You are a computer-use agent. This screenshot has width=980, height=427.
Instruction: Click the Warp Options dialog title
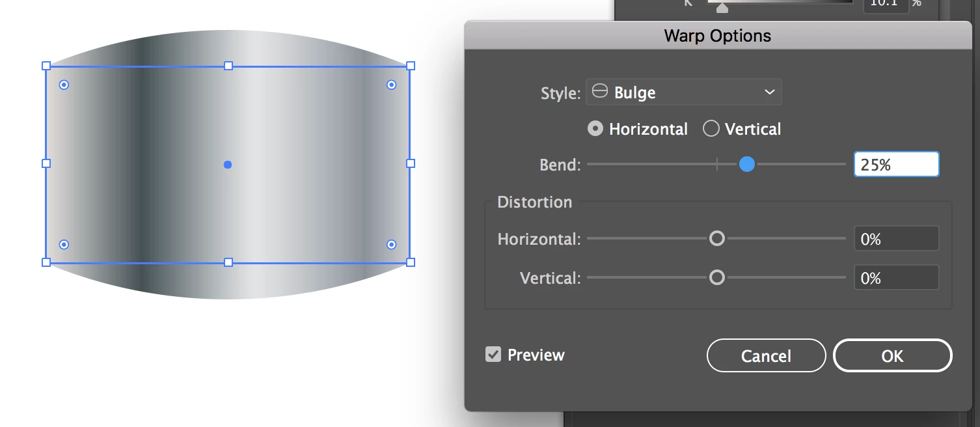(717, 35)
